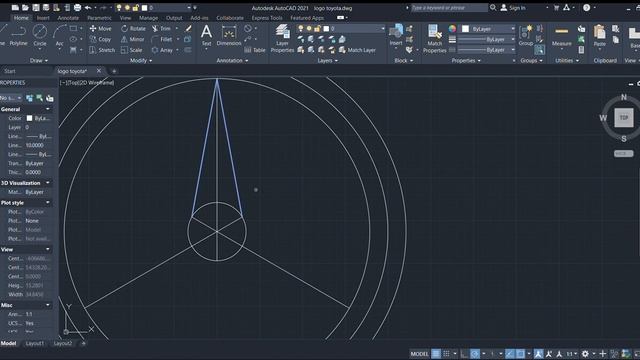Click the Copy tool in Modify panel
Image resolution: width=640 pixels, height=360 pixels.
pos(100,39)
